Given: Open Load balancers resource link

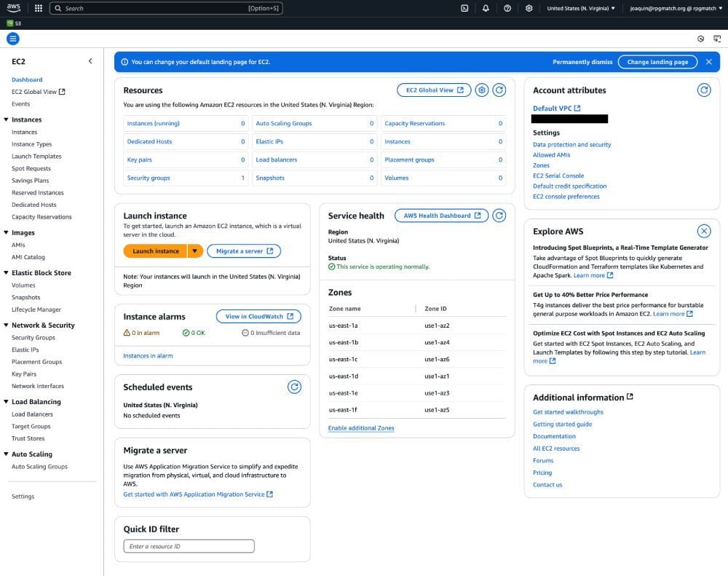Looking at the screenshot, I should (276, 159).
